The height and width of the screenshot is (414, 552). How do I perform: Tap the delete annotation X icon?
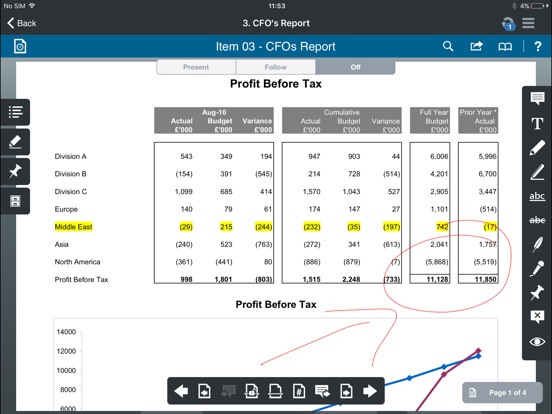[537, 317]
